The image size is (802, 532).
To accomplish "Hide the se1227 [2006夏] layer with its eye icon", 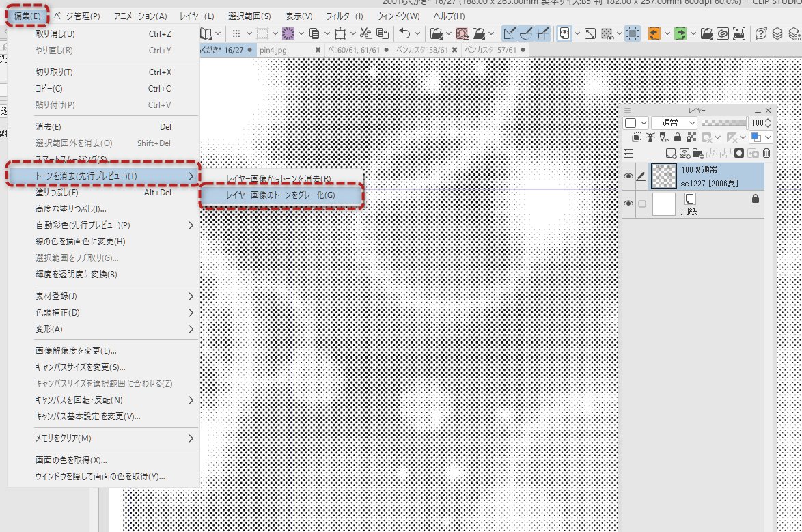I will coord(628,176).
